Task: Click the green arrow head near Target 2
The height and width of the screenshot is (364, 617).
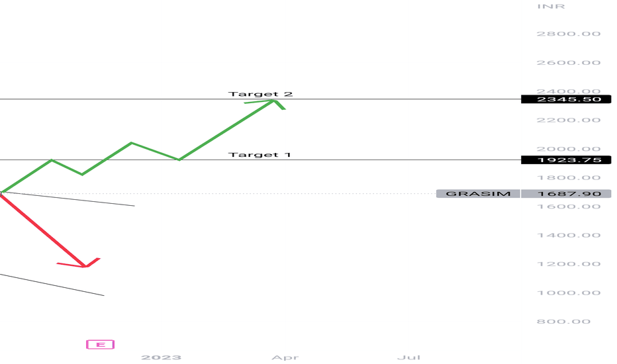Action: point(273,101)
